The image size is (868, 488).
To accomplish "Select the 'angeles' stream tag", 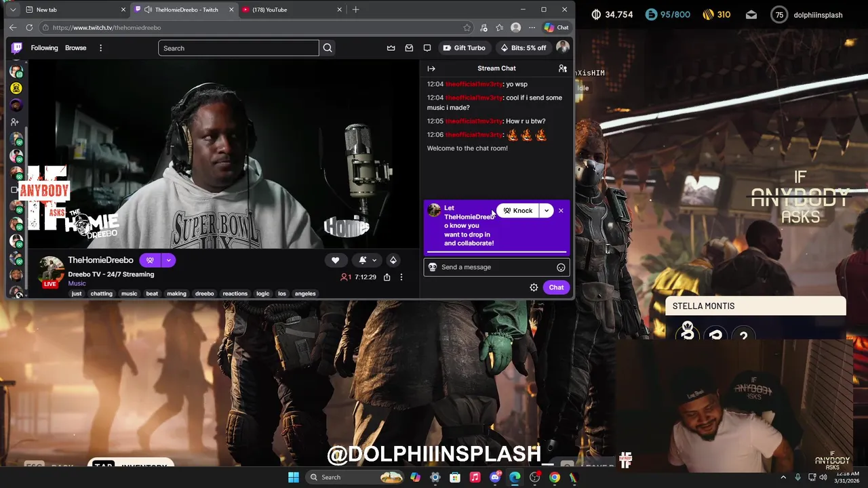I will (x=305, y=293).
